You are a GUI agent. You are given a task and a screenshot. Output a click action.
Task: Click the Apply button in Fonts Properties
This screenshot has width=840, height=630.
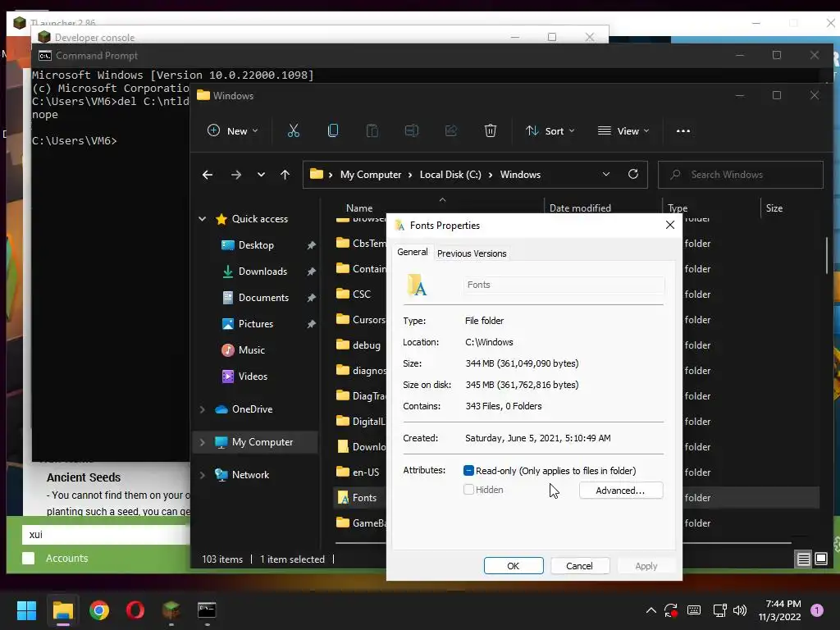click(646, 566)
